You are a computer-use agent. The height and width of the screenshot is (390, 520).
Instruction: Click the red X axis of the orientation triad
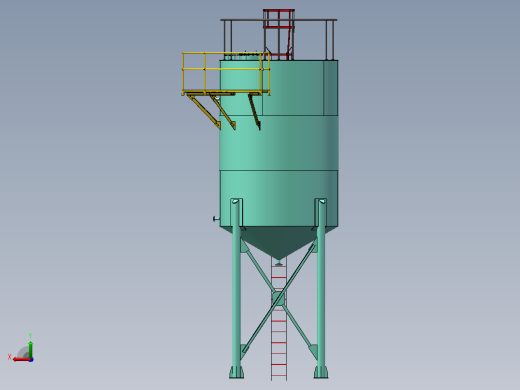tap(22, 359)
